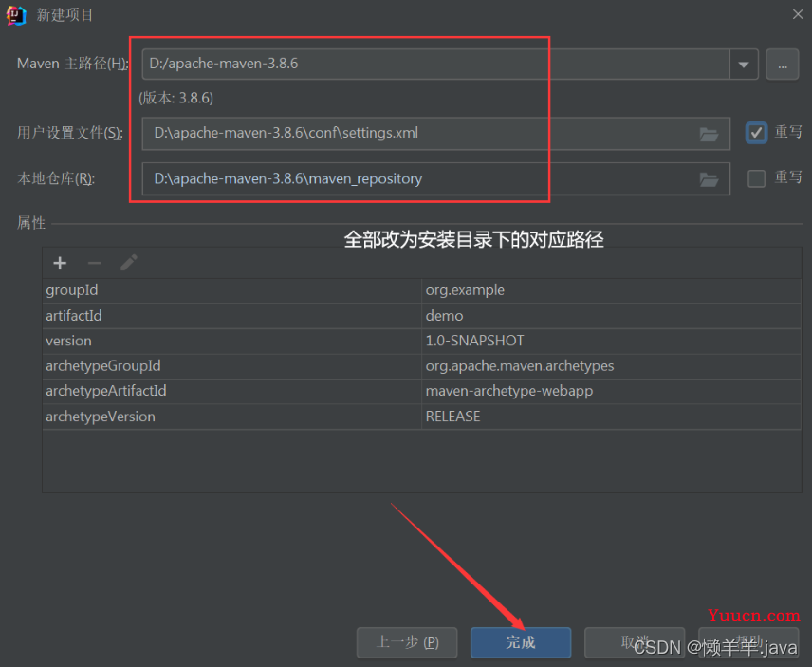Click the remove property minus icon

click(x=94, y=263)
